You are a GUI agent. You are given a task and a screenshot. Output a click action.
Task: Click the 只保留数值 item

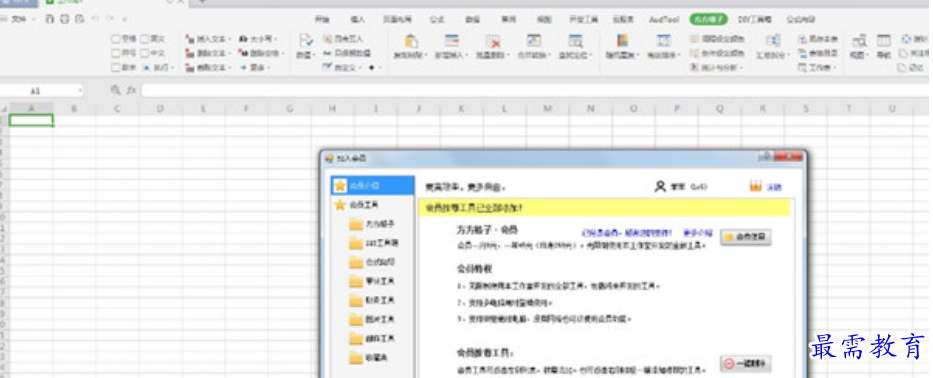pyautogui.click(x=347, y=53)
